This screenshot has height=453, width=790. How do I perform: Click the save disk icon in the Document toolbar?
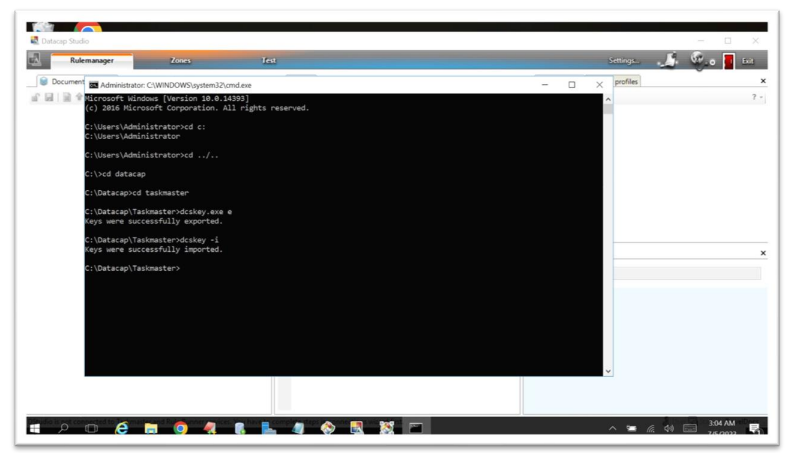pyautogui.click(x=49, y=97)
